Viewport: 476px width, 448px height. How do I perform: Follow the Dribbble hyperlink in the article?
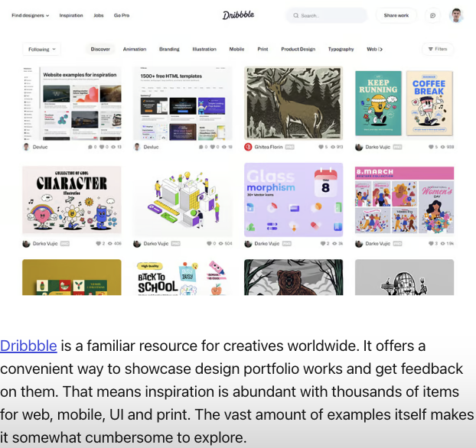pos(28,346)
